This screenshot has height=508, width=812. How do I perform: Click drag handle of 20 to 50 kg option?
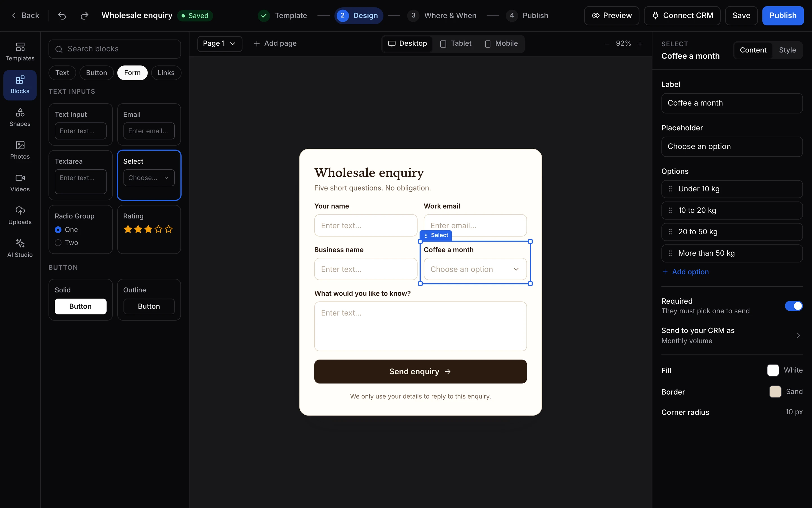point(670,232)
